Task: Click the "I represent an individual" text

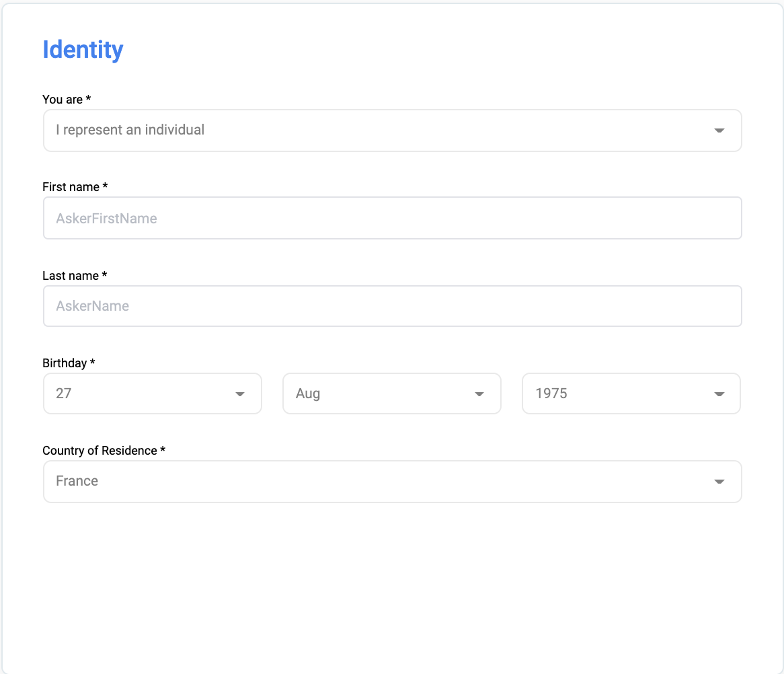Action: 130,130
